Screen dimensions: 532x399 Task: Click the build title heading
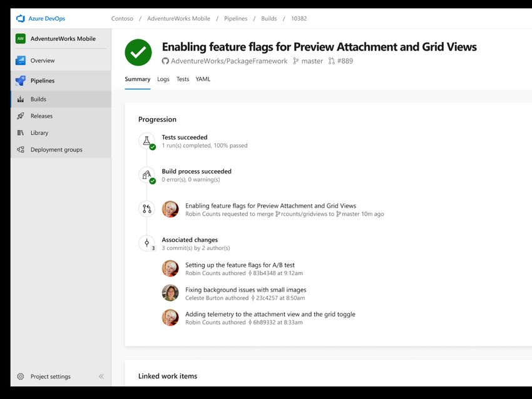click(319, 47)
